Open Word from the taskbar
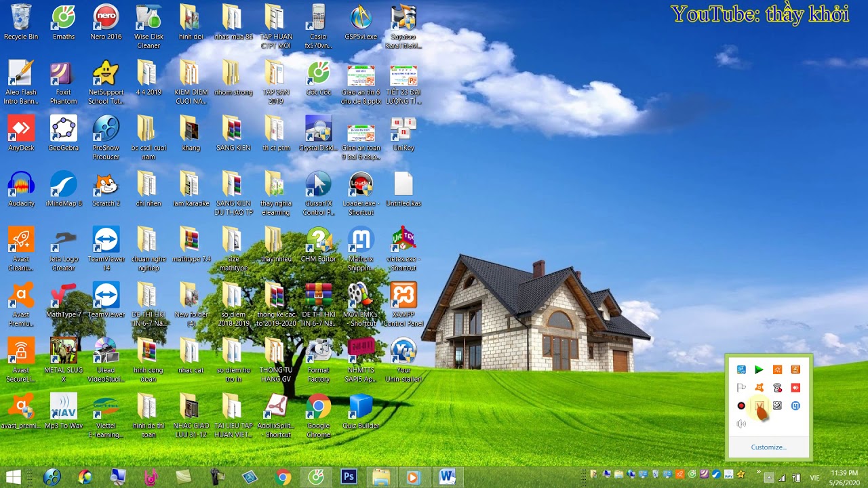Screen dimensions: 868x488 [x=447, y=477]
